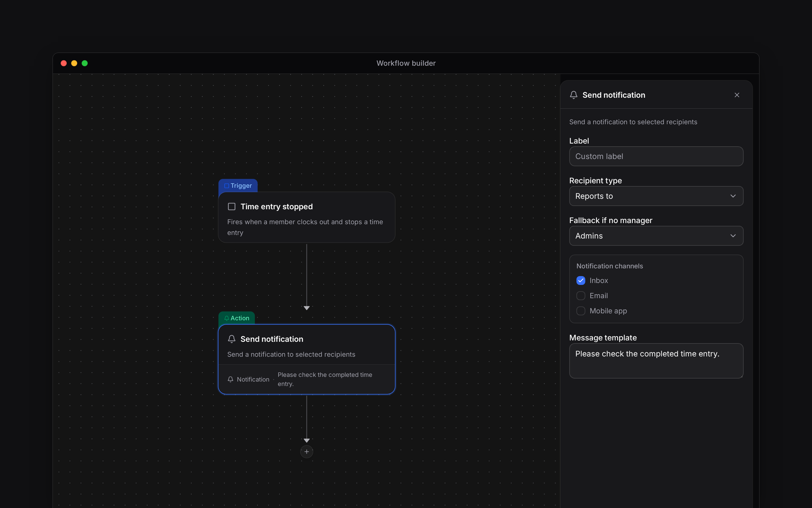Enable the Mobile app channel checkbox

pyautogui.click(x=581, y=311)
